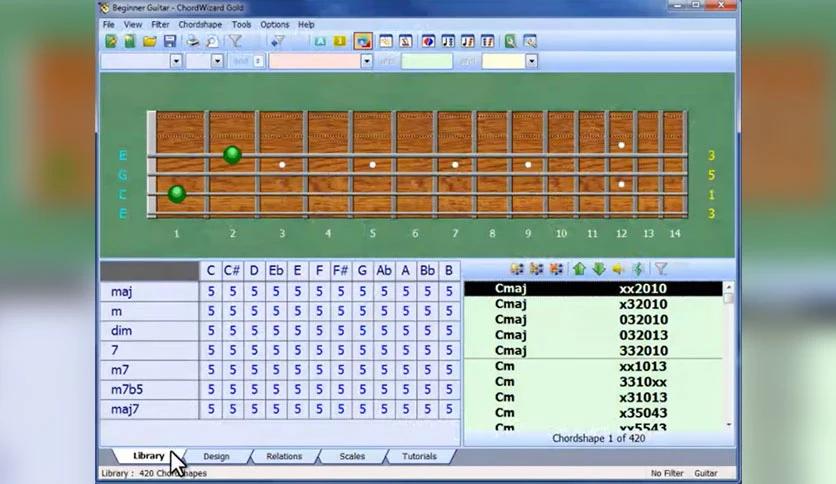This screenshot has height=484, width=836.
Task: Click the green up arrow above chord list
Action: coord(579,269)
